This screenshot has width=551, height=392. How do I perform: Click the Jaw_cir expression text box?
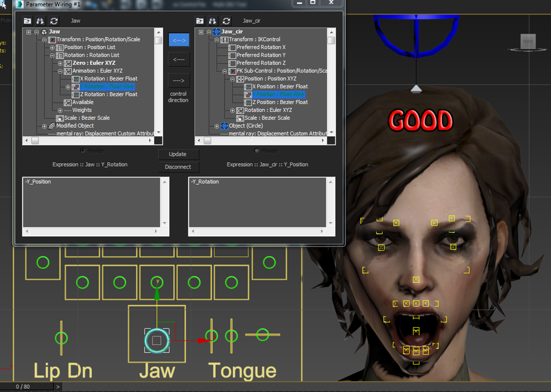[x=257, y=202]
